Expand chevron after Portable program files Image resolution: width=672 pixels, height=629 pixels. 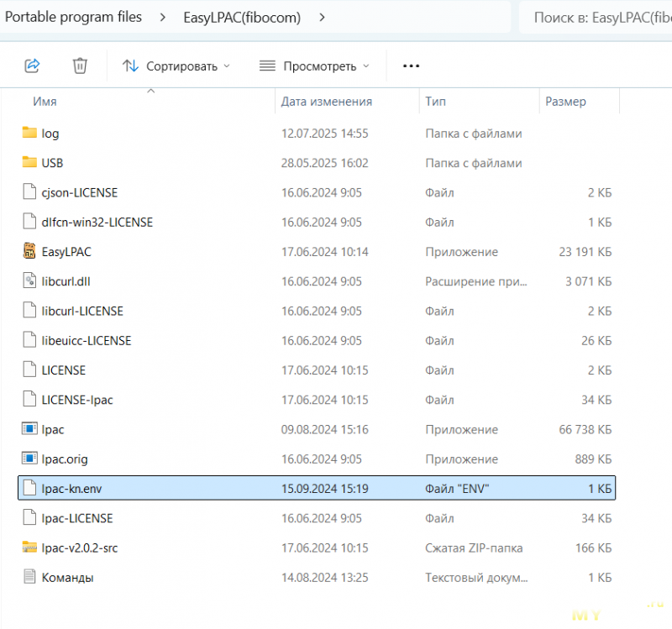pyautogui.click(x=162, y=18)
